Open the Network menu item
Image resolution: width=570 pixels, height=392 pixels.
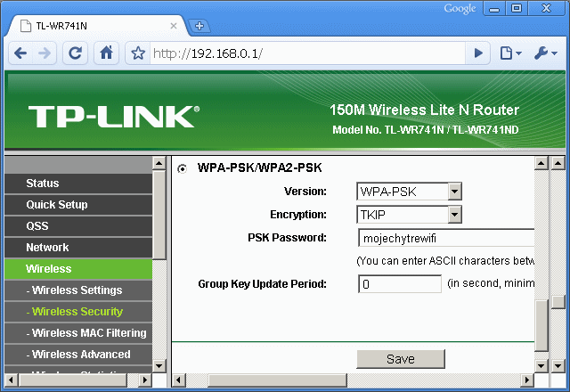pyautogui.click(x=78, y=248)
